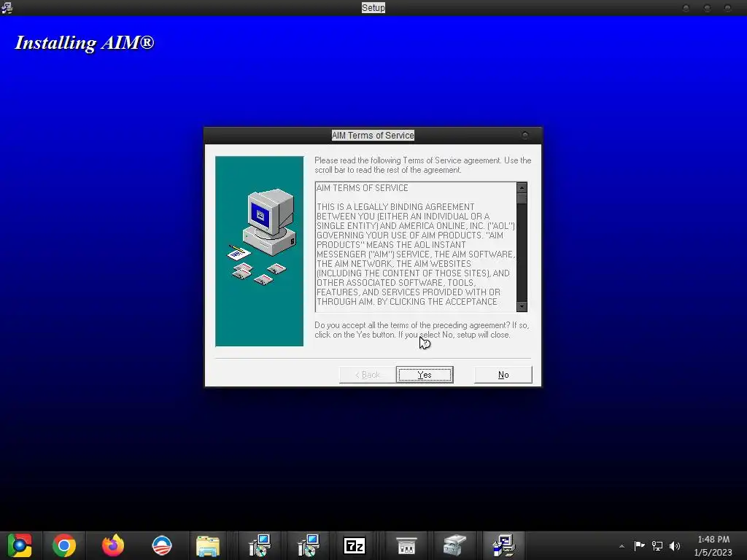Click the "Do you accept all the terms" question

click(x=422, y=330)
